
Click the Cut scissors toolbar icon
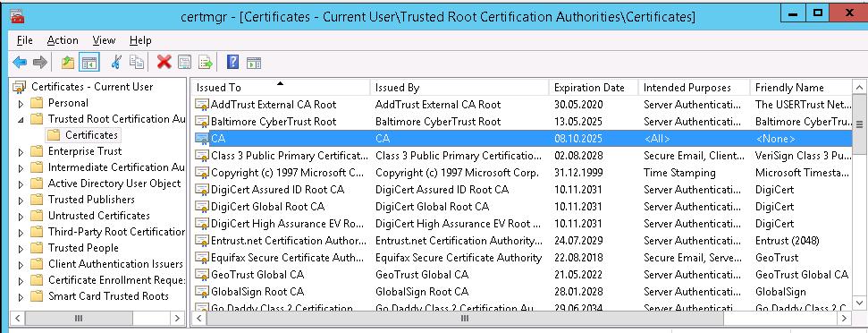[x=116, y=63]
